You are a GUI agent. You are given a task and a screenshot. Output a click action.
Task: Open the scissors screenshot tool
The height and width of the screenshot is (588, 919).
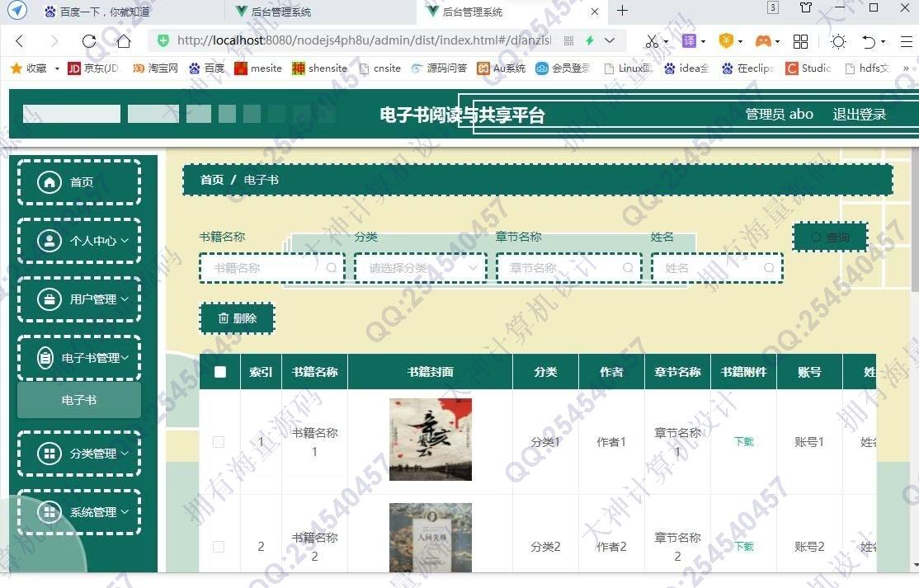point(652,41)
